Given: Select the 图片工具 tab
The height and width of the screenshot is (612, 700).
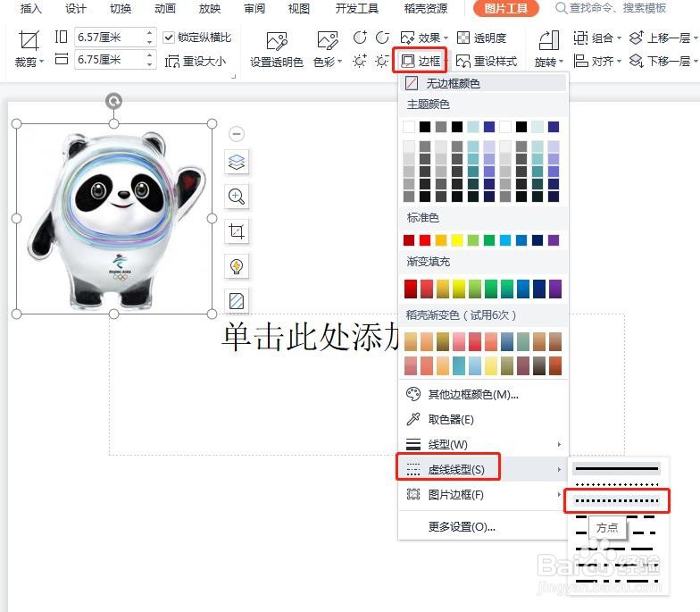Looking at the screenshot, I should (x=505, y=8).
